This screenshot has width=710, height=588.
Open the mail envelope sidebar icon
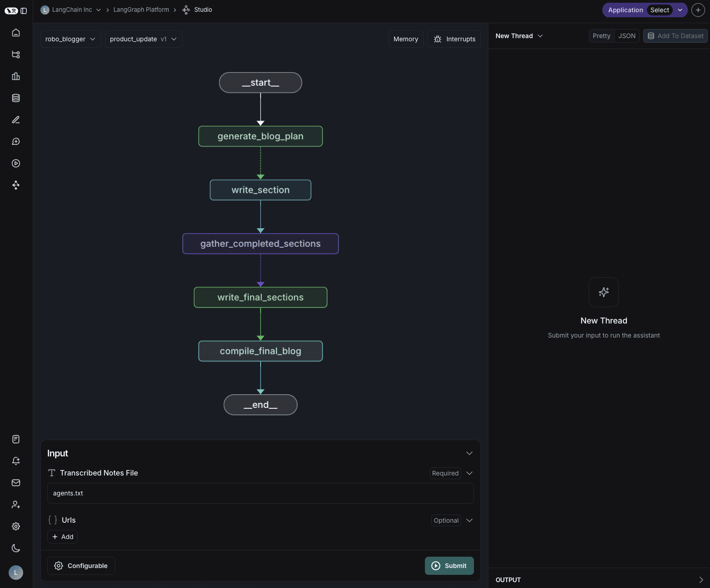click(x=16, y=483)
